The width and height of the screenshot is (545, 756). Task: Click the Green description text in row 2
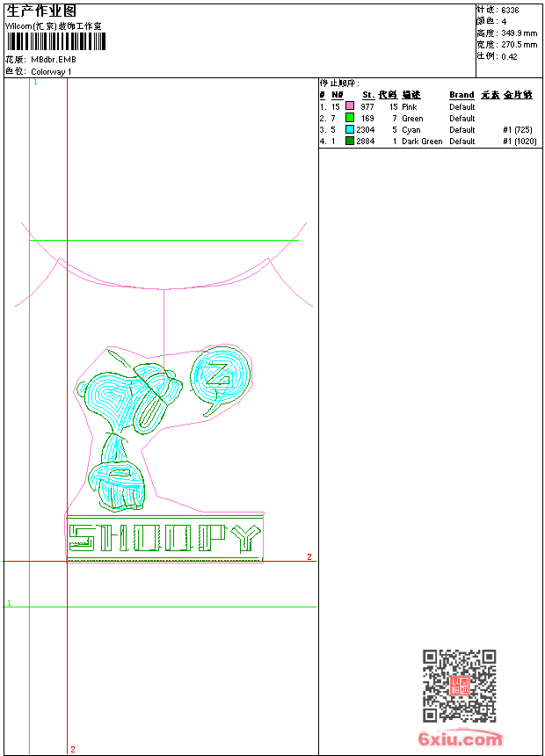412,118
